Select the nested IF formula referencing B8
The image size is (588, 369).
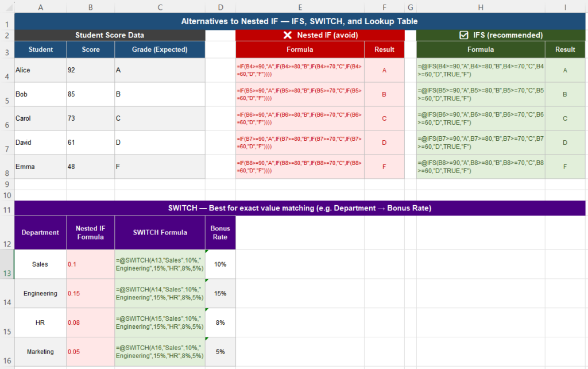pyautogui.click(x=300, y=167)
